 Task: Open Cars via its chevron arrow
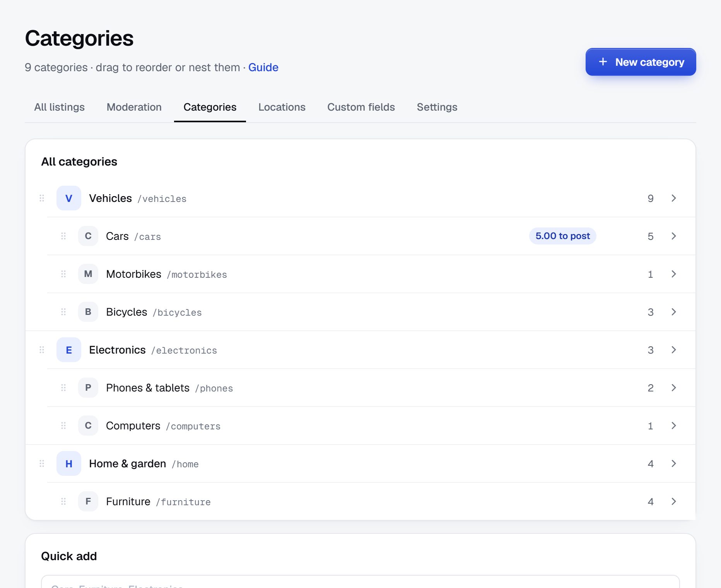pyautogui.click(x=674, y=236)
